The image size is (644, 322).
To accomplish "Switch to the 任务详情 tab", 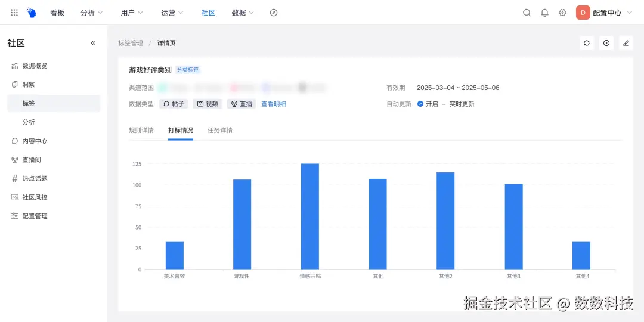I will click(219, 130).
